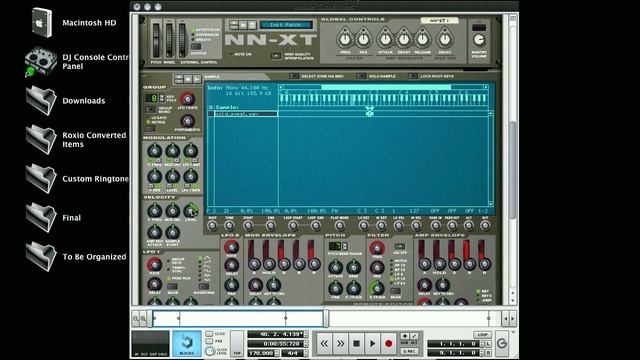Click the browse sample folder button

pos(188,78)
